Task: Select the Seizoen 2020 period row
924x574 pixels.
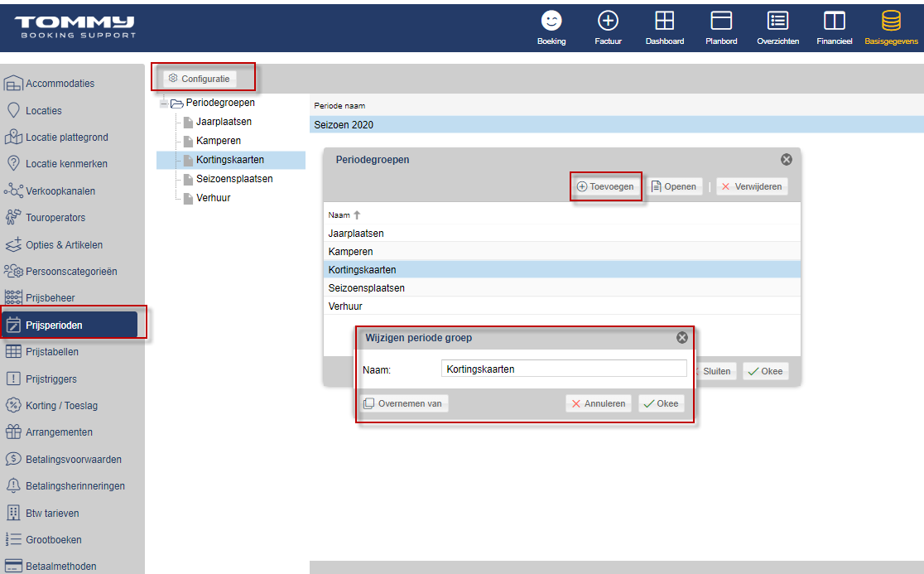Action: pyautogui.click(x=616, y=124)
